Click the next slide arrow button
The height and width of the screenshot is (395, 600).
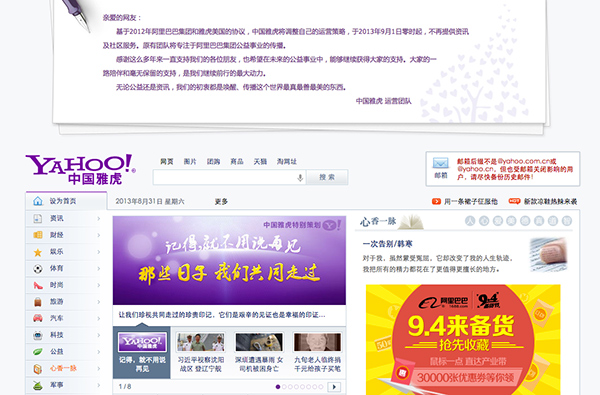point(334,387)
